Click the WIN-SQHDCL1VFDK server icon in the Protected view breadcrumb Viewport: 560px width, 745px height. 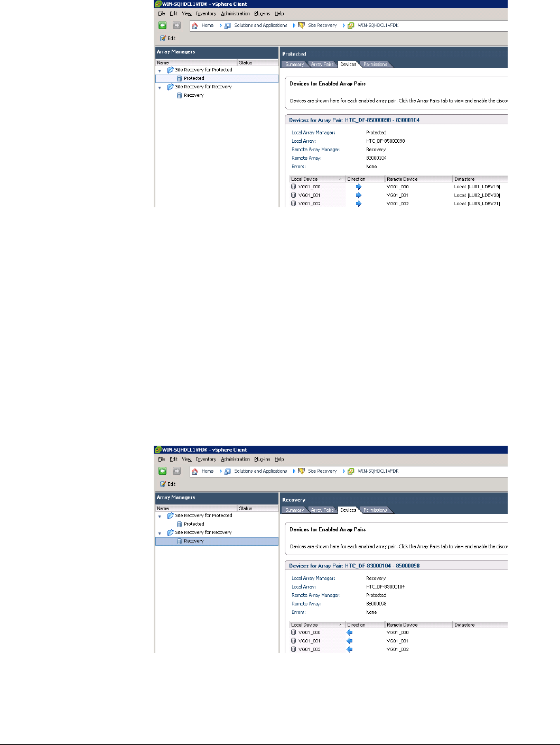(x=351, y=25)
